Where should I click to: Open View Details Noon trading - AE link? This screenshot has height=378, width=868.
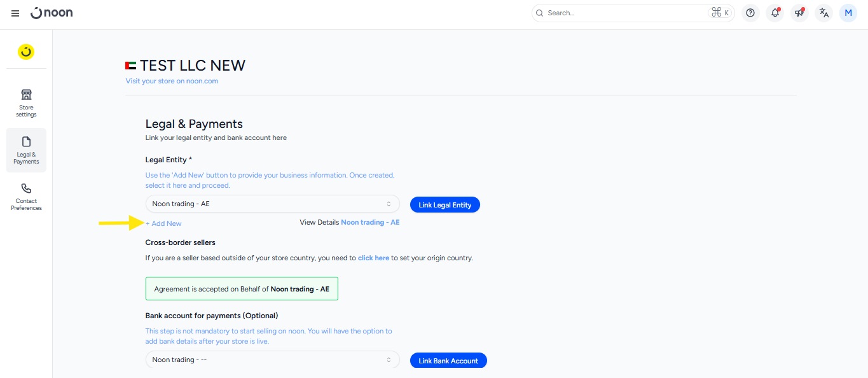(x=369, y=223)
